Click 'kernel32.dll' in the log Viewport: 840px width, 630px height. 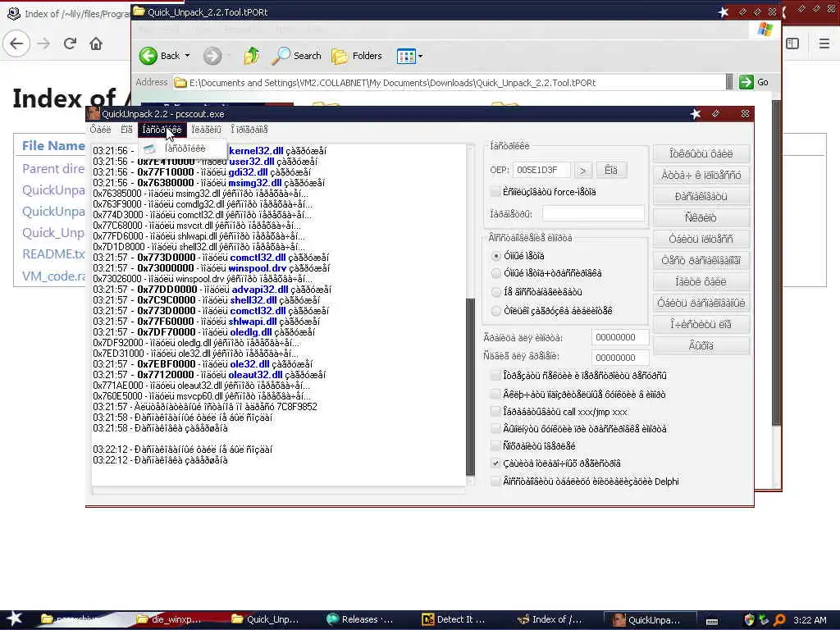[256, 151]
